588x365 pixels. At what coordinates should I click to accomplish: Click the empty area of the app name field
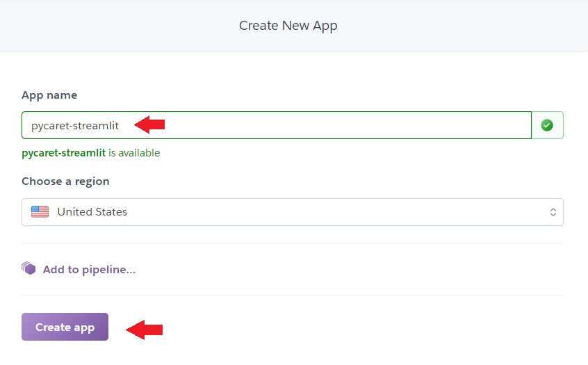pyautogui.click(x=348, y=125)
